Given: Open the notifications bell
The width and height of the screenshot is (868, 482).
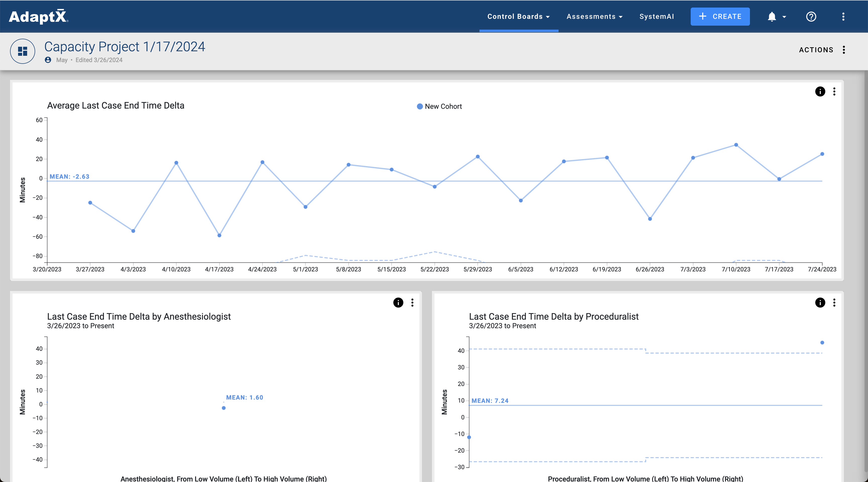Looking at the screenshot, I should 772,17.
